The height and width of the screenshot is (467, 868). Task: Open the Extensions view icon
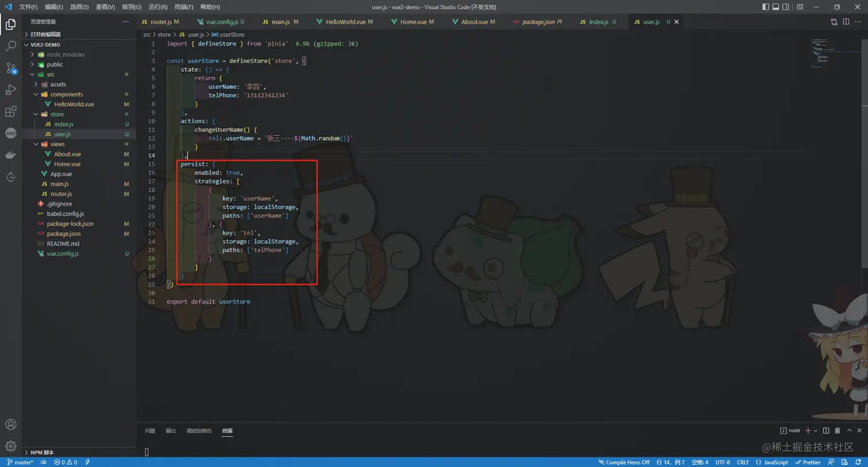coord(10,111)
